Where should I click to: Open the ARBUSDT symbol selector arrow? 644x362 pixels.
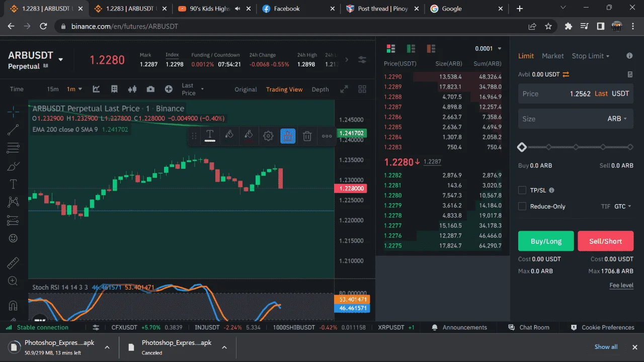61,59
